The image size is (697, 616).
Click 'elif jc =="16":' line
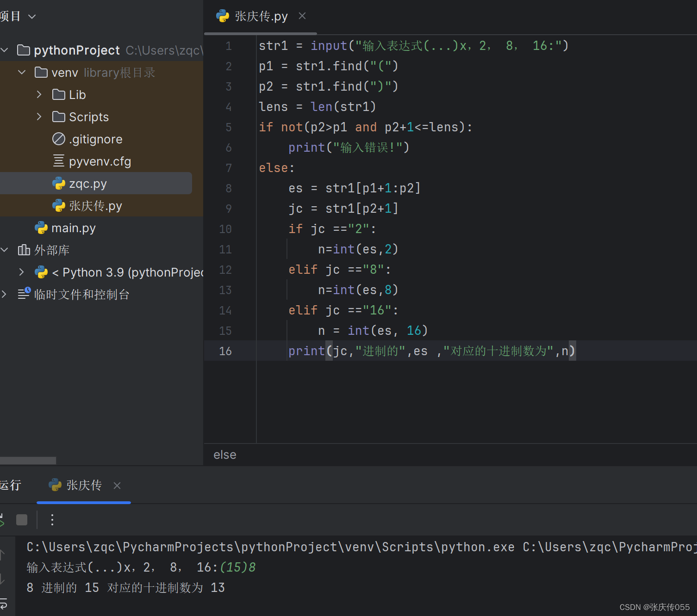click(343, 310)
